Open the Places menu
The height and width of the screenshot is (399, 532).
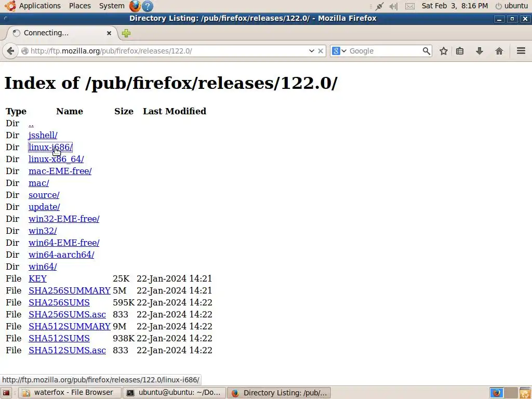[79, 6]
